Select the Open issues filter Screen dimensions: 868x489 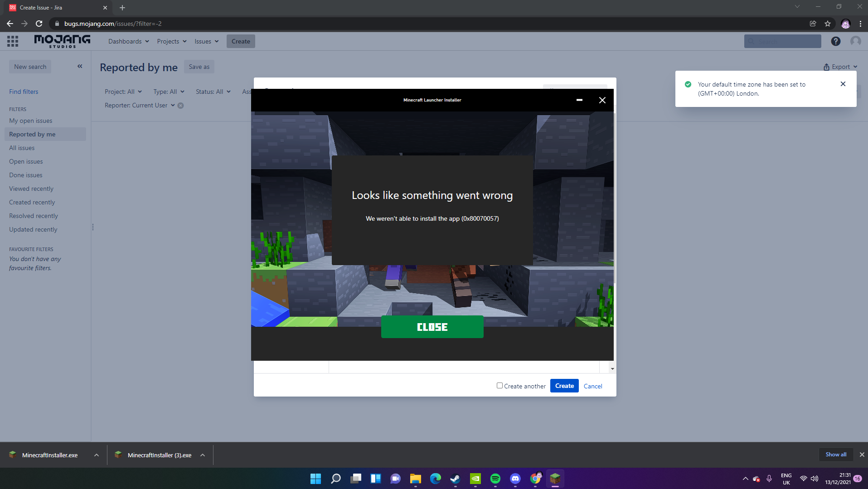coord(26,161)
